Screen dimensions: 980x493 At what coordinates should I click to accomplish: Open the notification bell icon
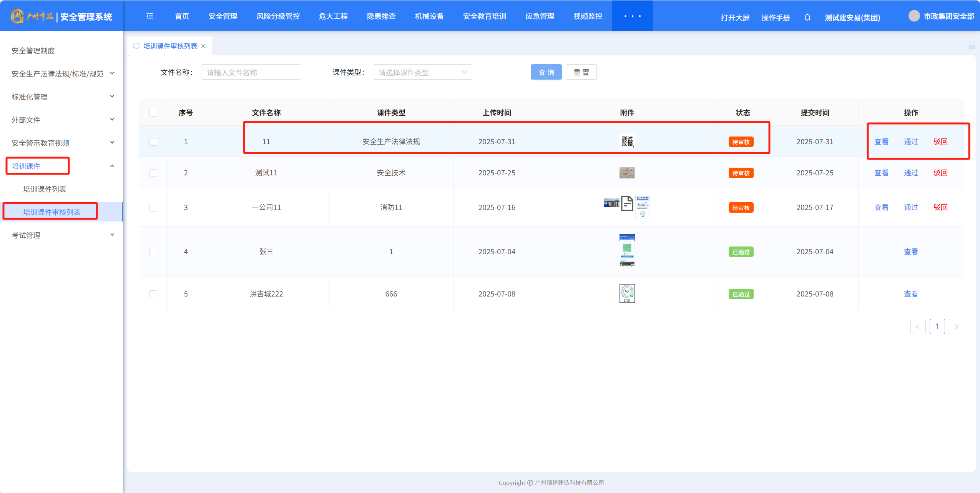click(807, 18)
